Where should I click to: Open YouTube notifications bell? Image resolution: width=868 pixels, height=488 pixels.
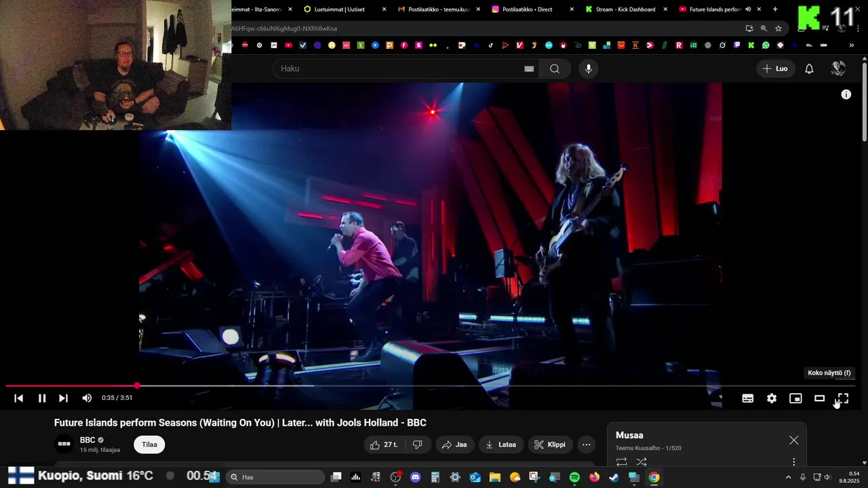pyautogui.click(x=809, y=68)
